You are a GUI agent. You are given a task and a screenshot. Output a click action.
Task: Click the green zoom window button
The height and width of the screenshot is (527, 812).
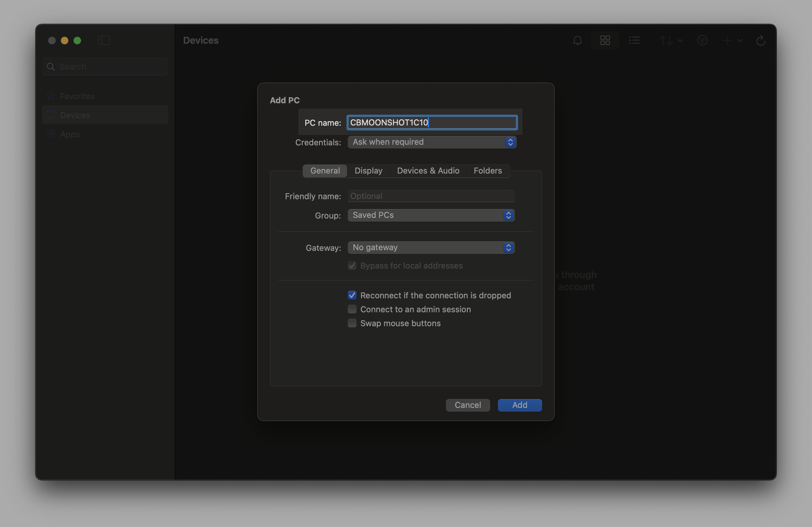(78, 41)
